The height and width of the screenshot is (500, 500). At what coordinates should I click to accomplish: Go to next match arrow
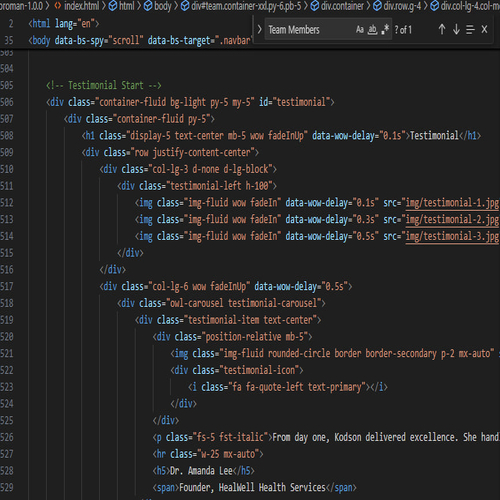[456, 30]
